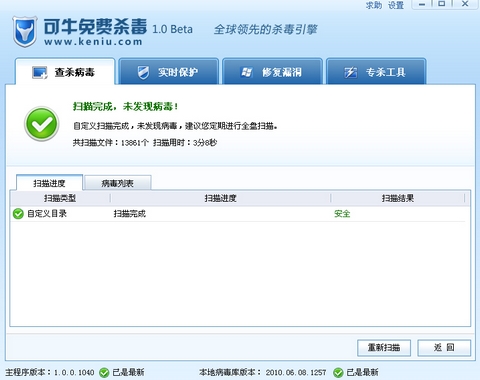
Task: Click 已是最新 beside virus database version
Action: [363, 372]
